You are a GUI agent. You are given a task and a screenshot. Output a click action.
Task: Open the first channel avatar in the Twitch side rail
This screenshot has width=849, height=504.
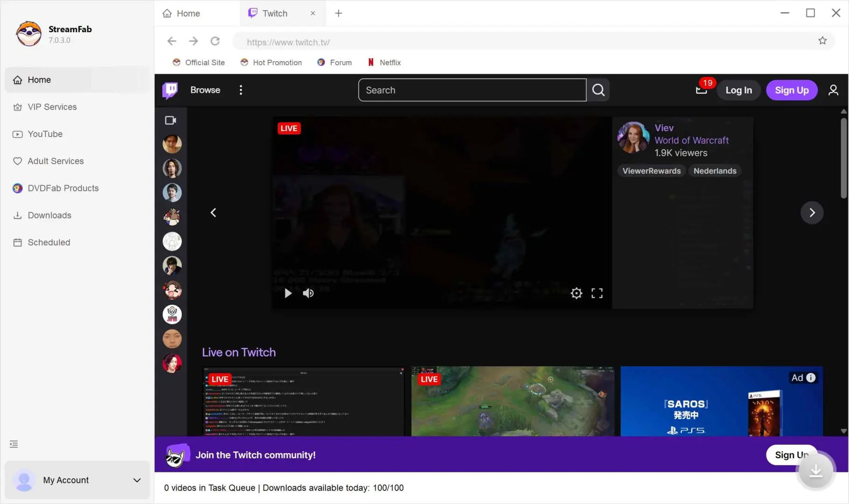(172, 144)
